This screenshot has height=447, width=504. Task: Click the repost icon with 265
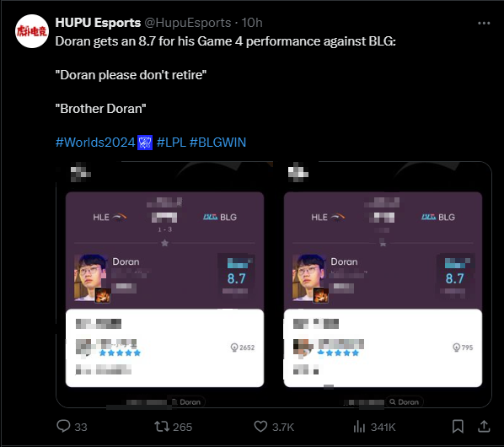(x=161, y=427)
